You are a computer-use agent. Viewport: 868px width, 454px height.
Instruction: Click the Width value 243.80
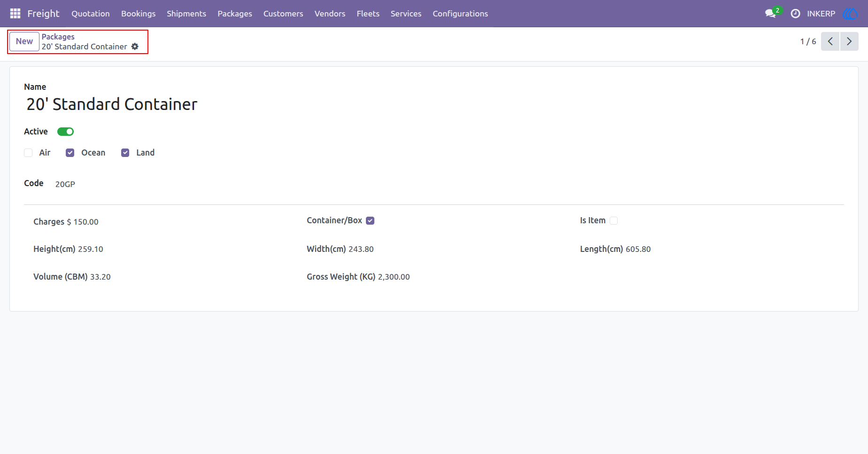pyautogui.click(x=361, y=249)
